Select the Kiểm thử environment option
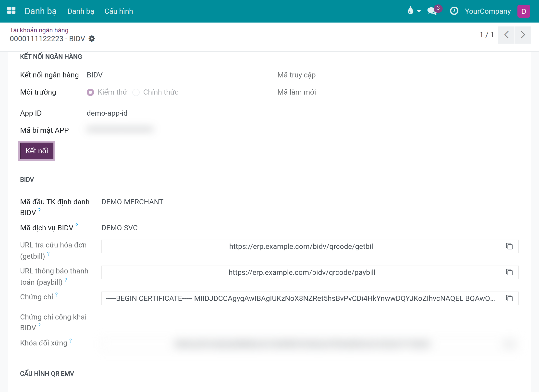 90,92
